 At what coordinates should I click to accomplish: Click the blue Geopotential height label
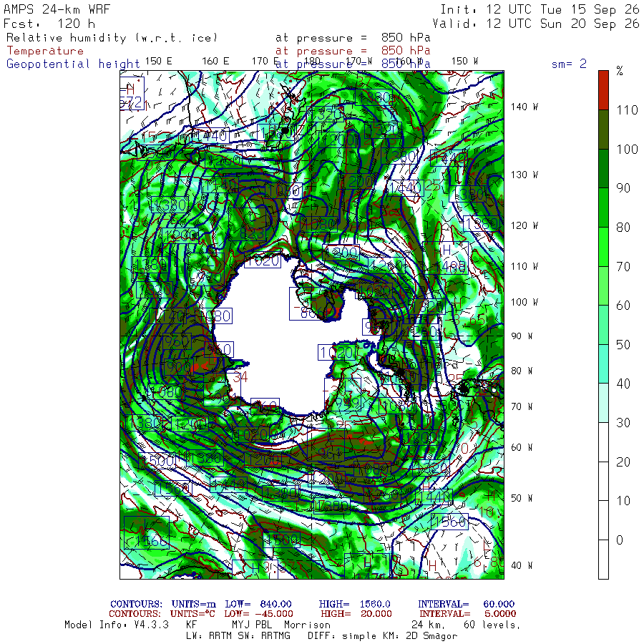pyautogui.click(x=73, y=64)
